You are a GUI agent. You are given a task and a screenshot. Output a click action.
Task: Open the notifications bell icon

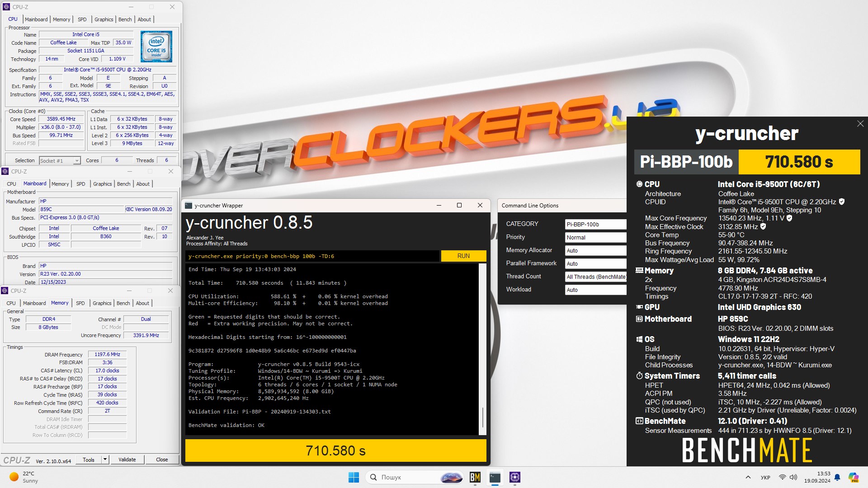[837, 477]
